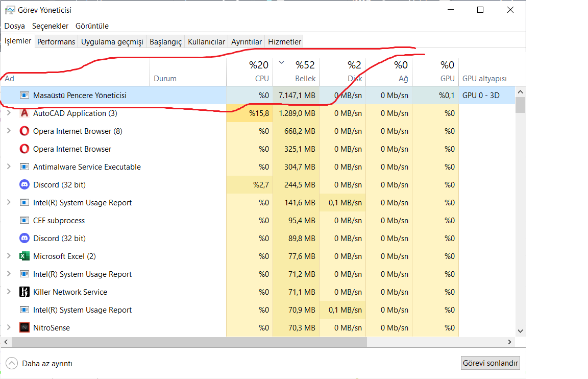This screenshot has width=588, height=379.
Task: Expand the NitroSense row
Action: tap(9, 327)
